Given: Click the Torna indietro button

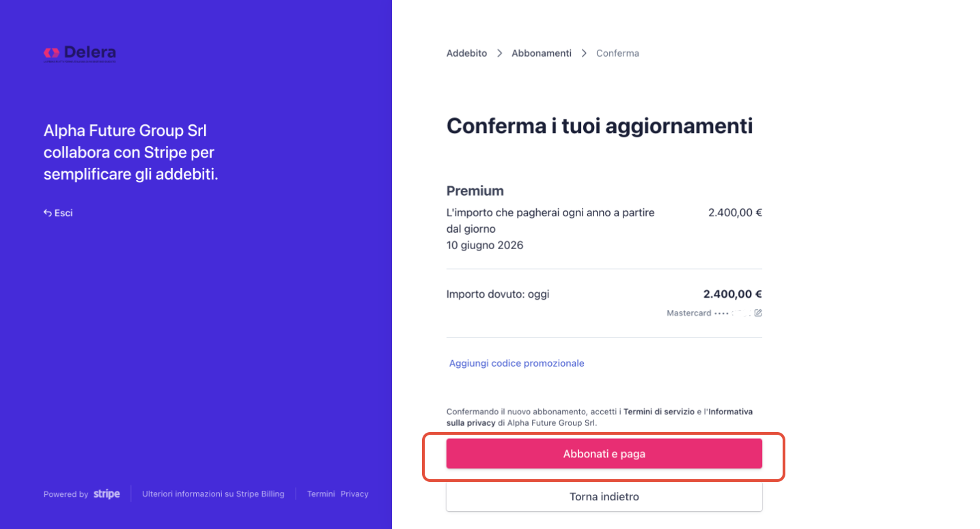Looking at the screenshot, I should [x=604, y=497].
